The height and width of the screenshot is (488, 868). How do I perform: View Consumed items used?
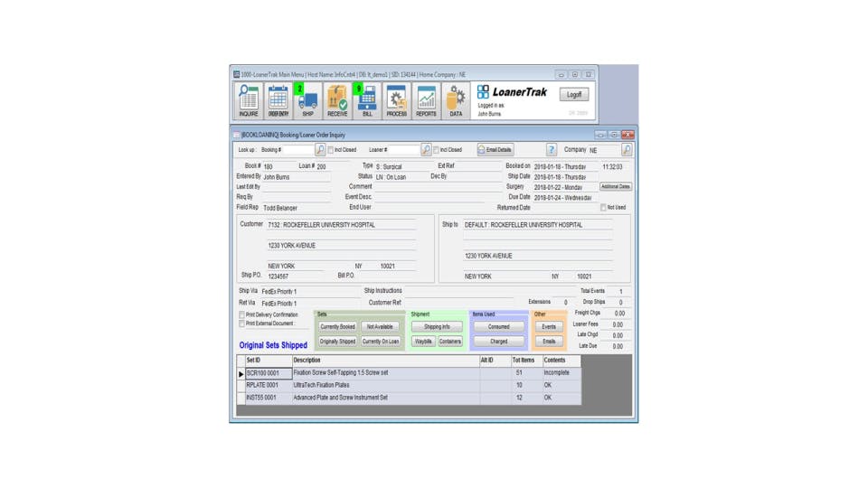pyautogui.click(x=498, y=327)
